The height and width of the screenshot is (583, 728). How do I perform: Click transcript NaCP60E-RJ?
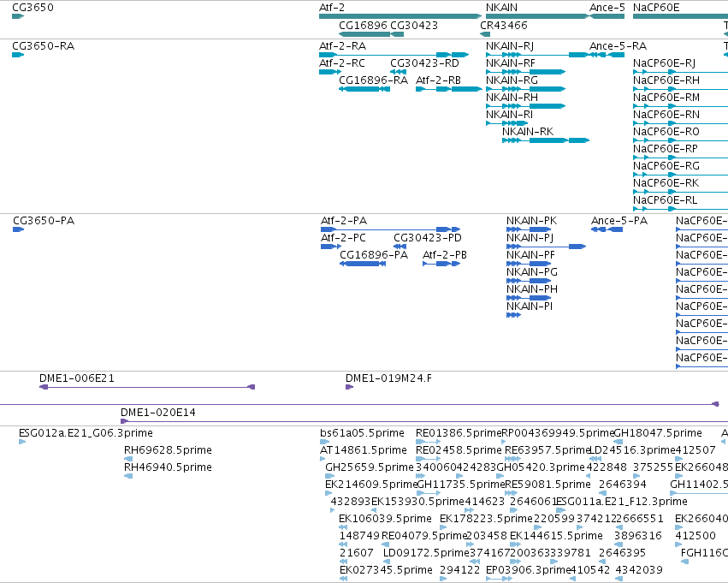point(664,63)
